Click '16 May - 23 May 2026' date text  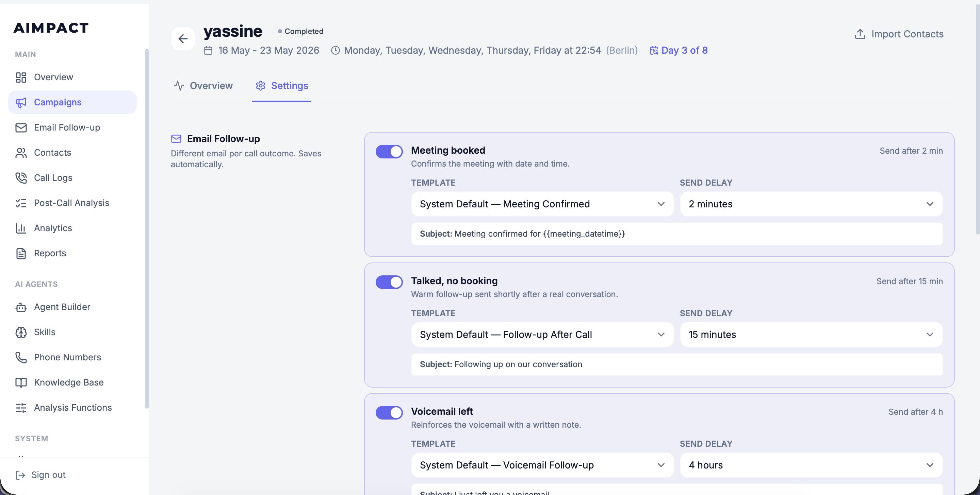[x=268, y=50]
